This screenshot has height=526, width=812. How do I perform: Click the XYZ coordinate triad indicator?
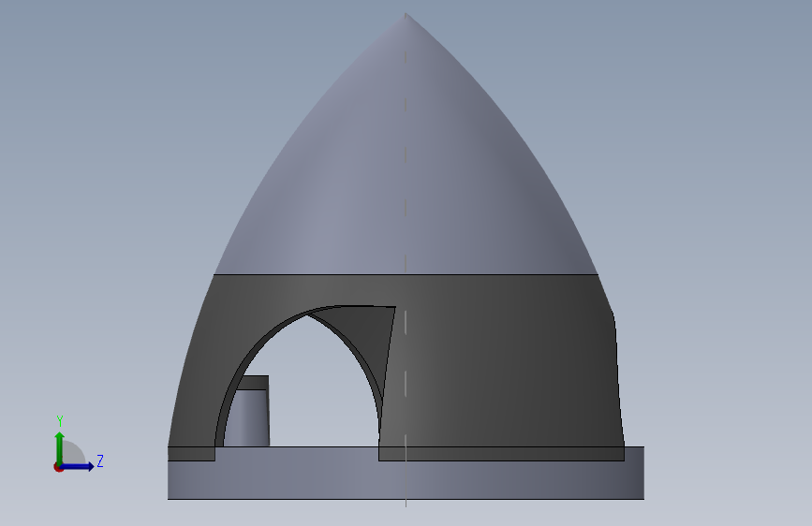coord(78,445)
